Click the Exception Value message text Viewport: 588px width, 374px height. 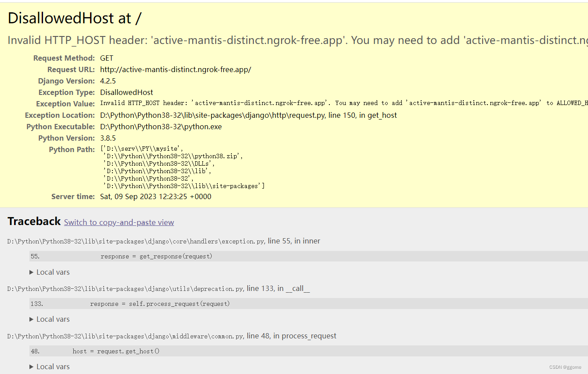click(344, 103)
